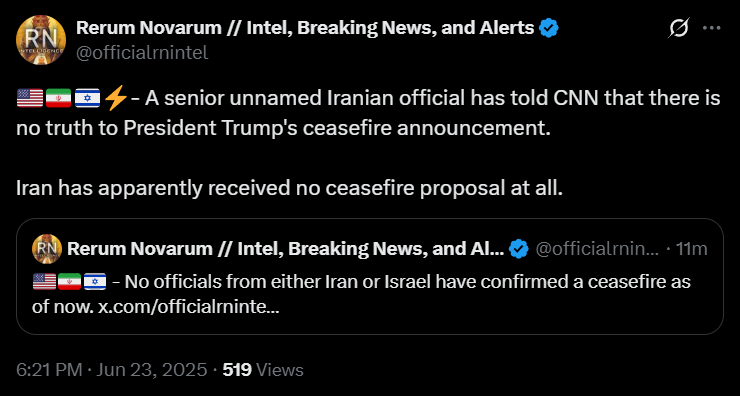Open the 519 Views analytics
This screenshot has width=740, height=396.
click(263, 370)
